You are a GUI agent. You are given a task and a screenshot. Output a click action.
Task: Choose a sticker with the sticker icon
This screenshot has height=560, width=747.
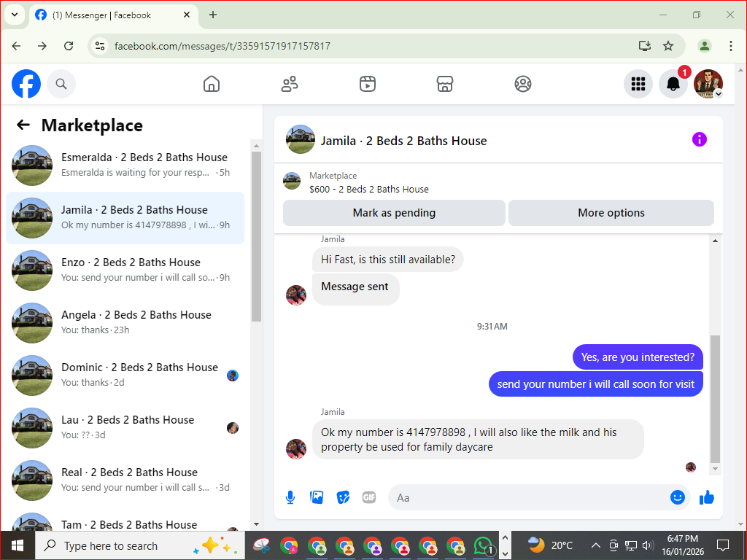(x=343, y=497)
